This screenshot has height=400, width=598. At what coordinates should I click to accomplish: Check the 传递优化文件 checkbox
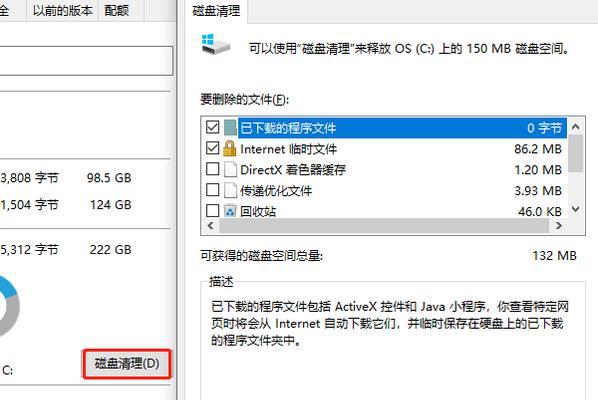(x=212, y=190)
